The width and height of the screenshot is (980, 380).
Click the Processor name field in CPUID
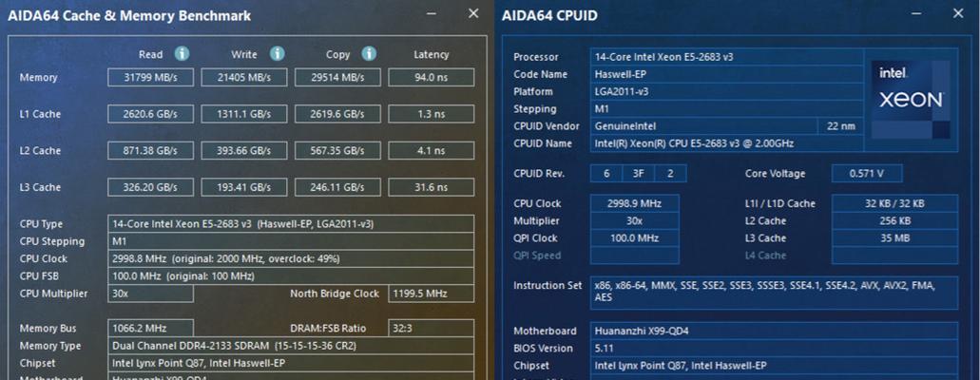pyautogui.click(x=727, y=57)
